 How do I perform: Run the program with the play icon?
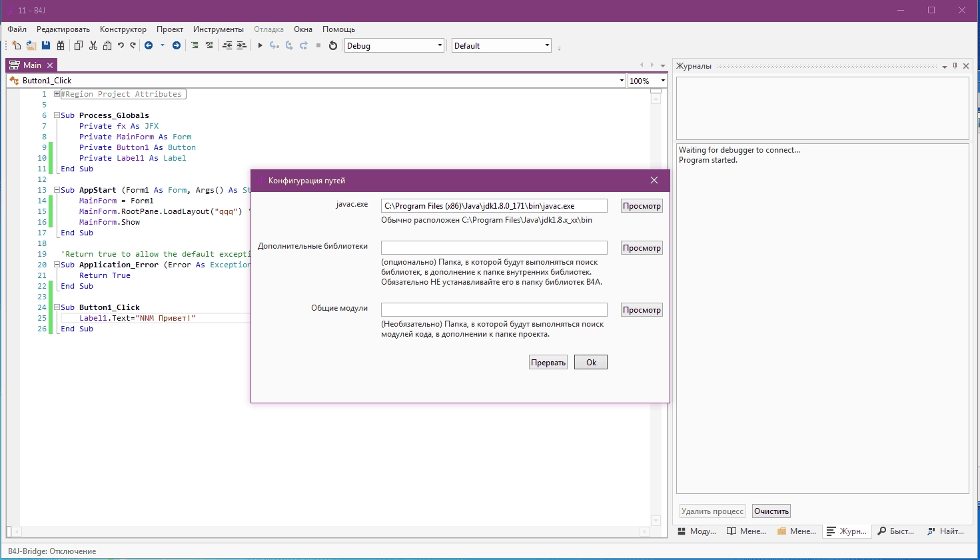pyautogui.click(x=260, y=45)
